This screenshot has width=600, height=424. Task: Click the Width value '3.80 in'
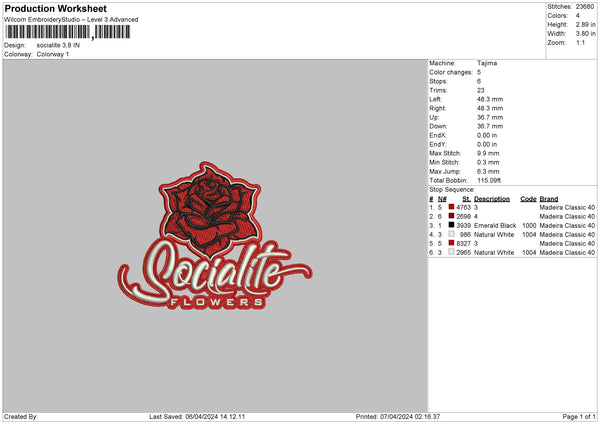tap(585, 34)
